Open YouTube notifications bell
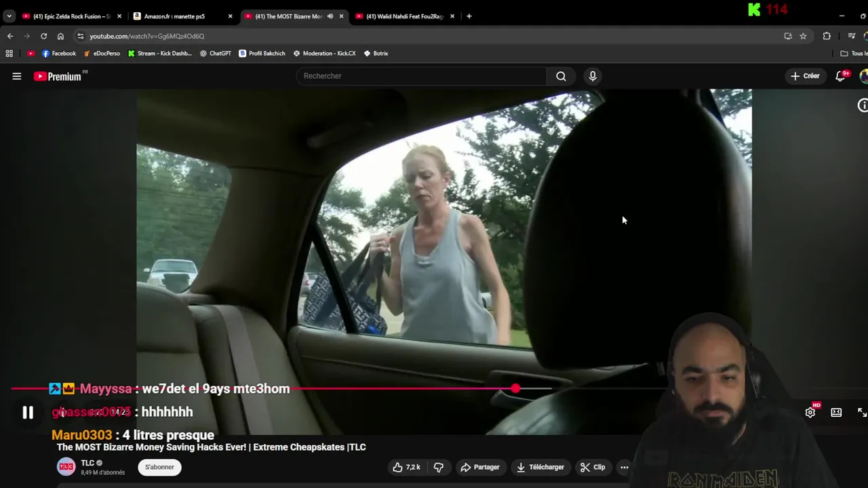Viewport: 868px width, 488px height. click(x=841, y=76)
